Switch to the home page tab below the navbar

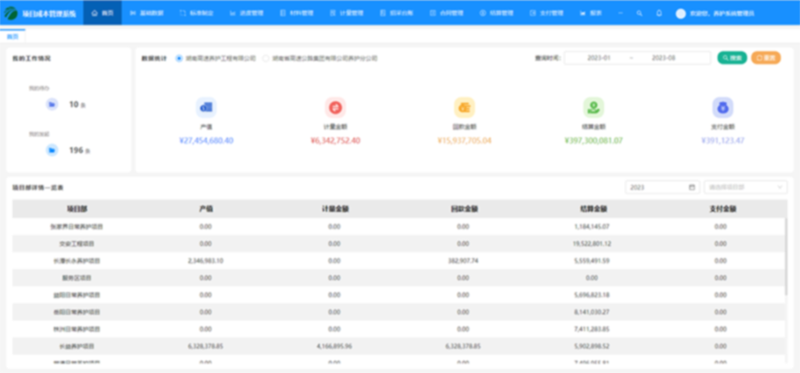pos(12,36)
